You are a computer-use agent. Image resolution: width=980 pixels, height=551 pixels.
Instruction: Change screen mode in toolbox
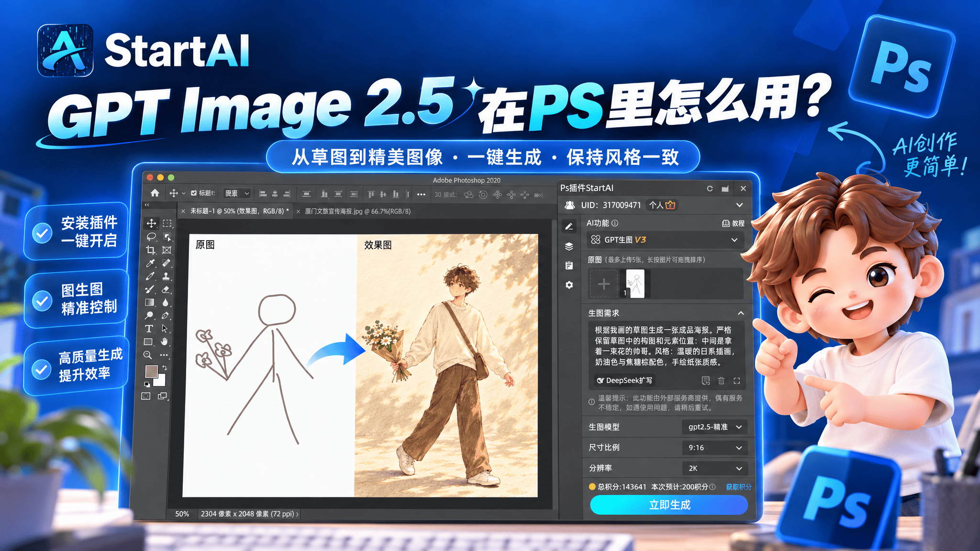coord(162,396)
